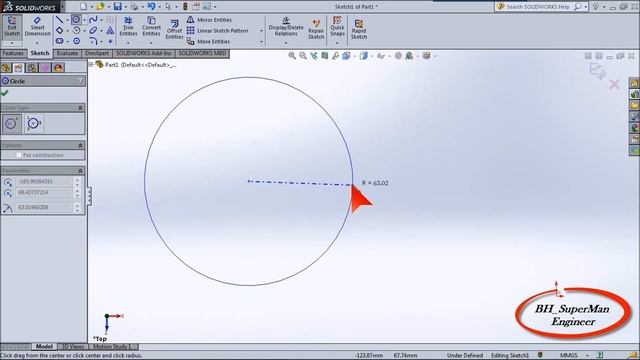The height and width of the screenshot is (360, 640).
Task: Open Display/Delete Relations dropdown arrow
Action: [286, 43]
